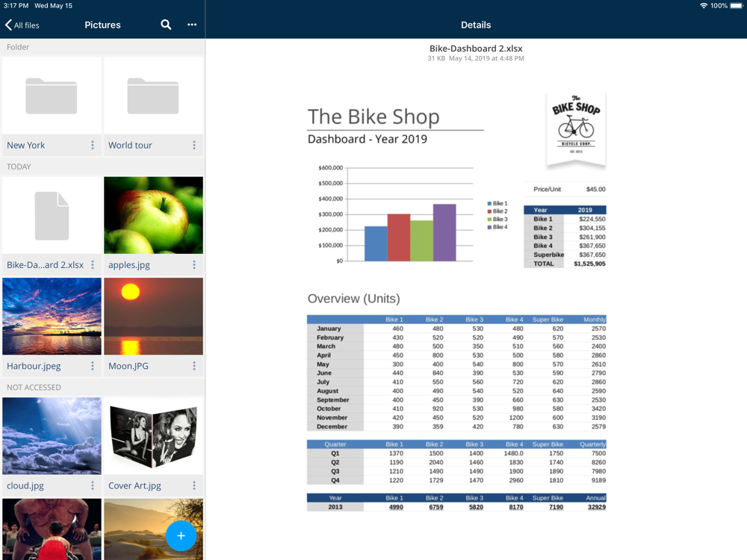Click the blue Bike 1 chart bar
Image resolution: width=747 pixels, height=560 pixels.
376,243
